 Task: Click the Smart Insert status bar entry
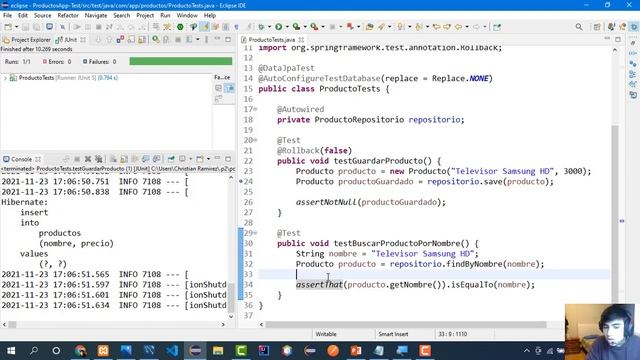pyautogui.click(x=393, y=334)
